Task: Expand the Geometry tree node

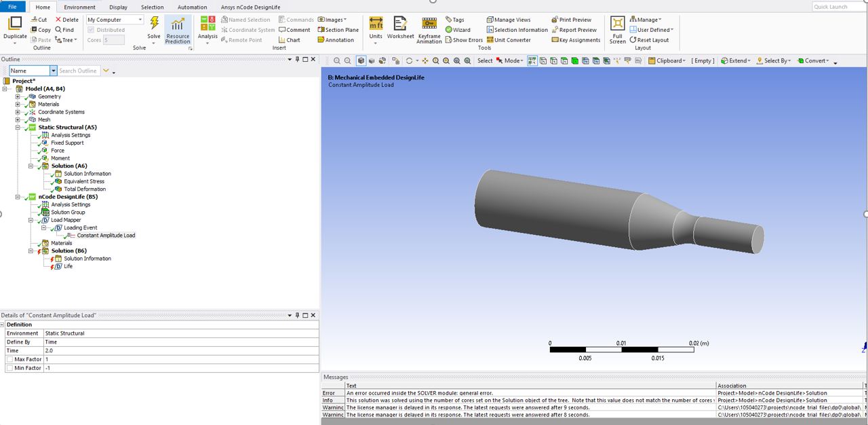Action: 18,96
